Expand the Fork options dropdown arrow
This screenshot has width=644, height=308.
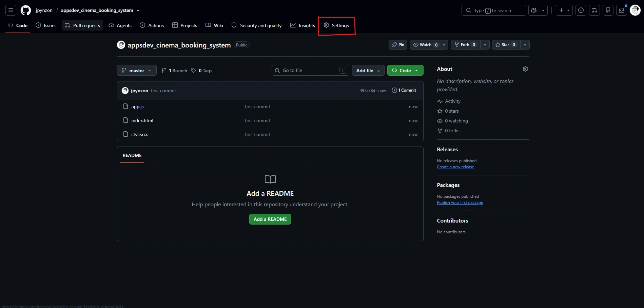click(x=485, y=45)
